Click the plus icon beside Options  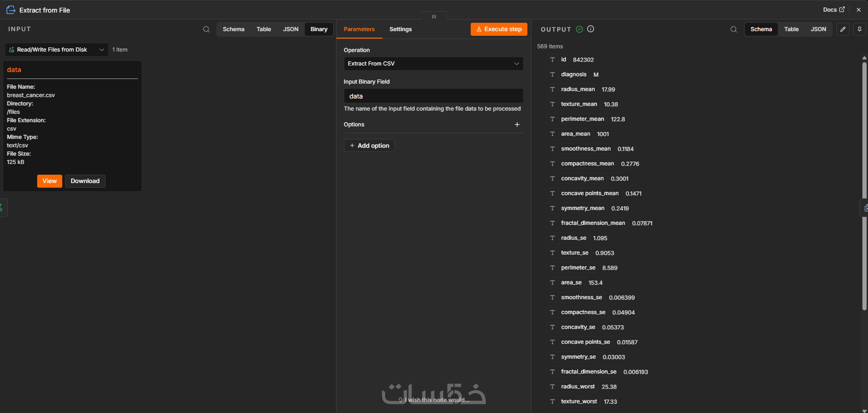pos(517,125)
